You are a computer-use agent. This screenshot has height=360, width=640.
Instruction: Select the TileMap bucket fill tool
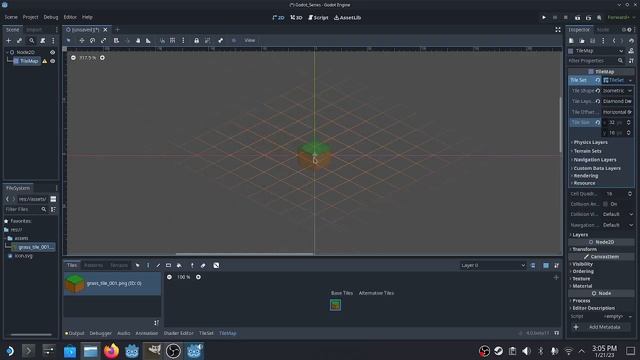[179, 265]
